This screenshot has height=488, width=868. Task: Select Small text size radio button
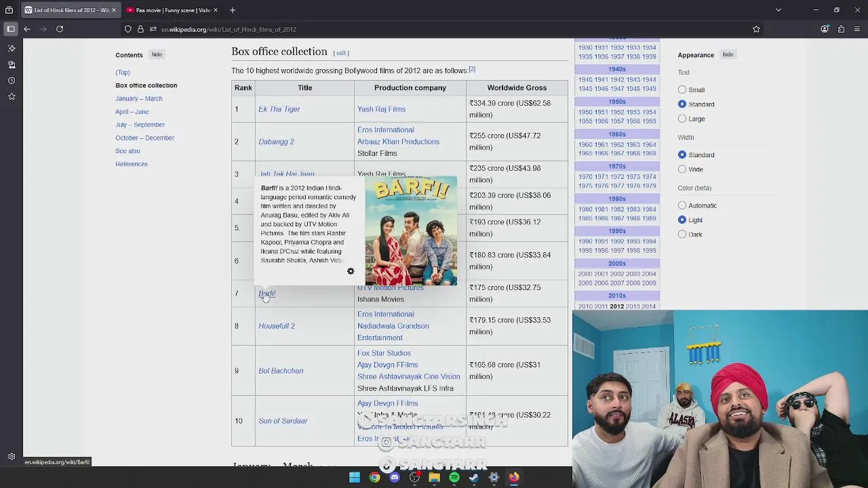(682, 89)
